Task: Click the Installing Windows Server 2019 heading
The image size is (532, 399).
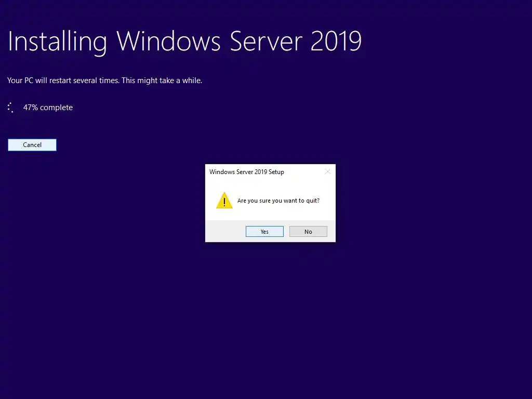Action: pyautogui.click(x=184, y=42)
